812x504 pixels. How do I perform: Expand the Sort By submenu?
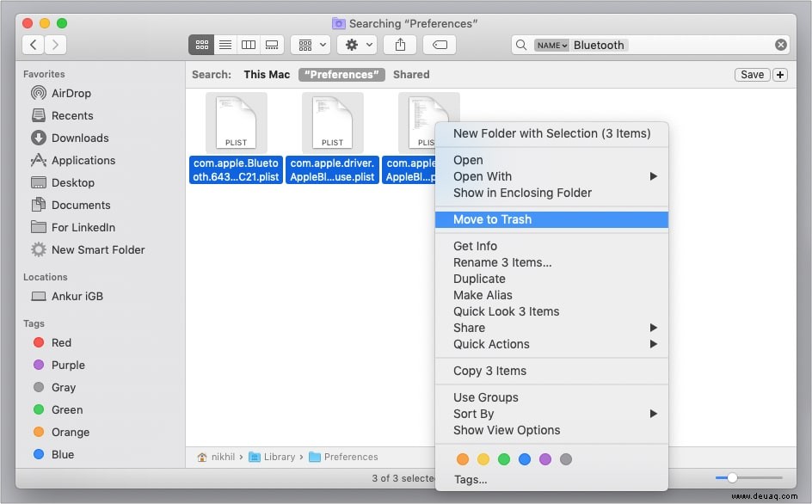point(551,414)
